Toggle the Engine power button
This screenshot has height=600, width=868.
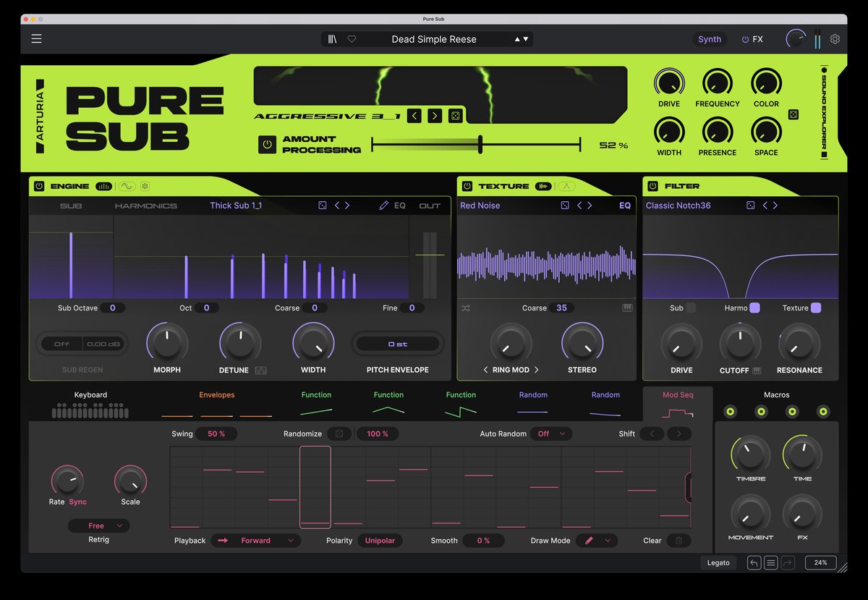[x=39, y=186]
